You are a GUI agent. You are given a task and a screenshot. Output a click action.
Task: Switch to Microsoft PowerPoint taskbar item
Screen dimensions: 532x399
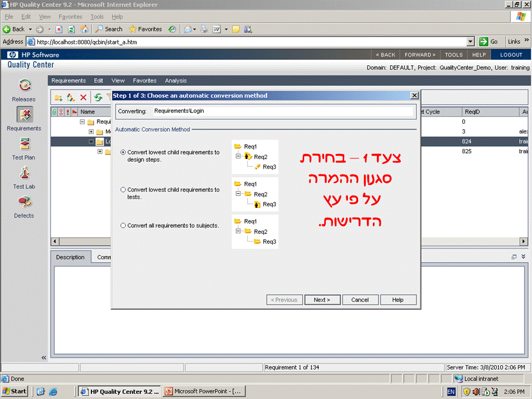click(204, 391)
